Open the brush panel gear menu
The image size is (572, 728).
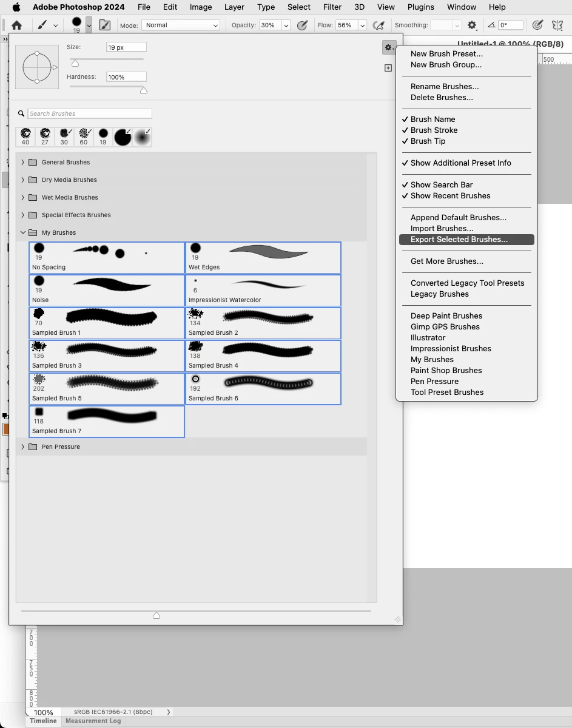389,47
